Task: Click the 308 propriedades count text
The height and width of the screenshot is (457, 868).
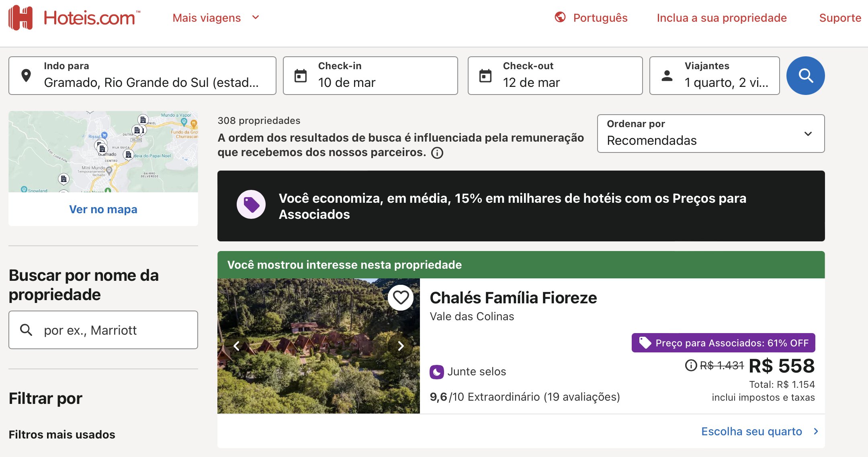Action: [x=259, y=121]
